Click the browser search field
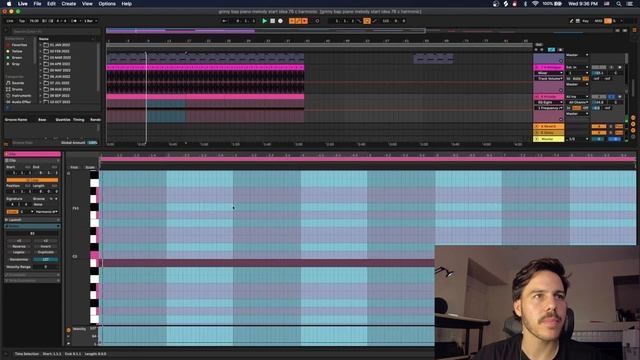This screenshot has height=360, width=640. coord(55,31)
